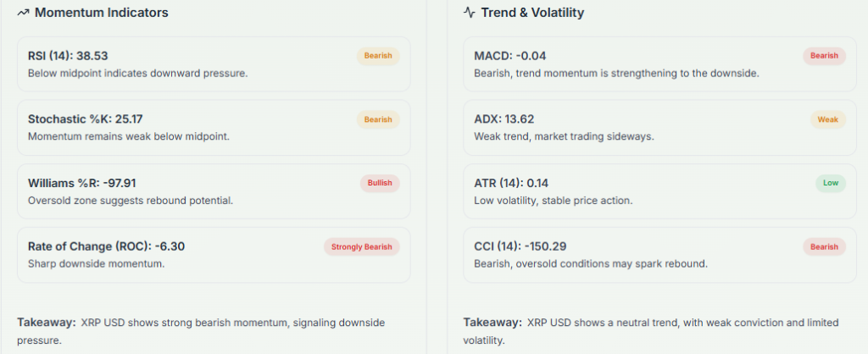Select the ADX: 13.62 indicator title
868x354 pixels.
(504, 119)
